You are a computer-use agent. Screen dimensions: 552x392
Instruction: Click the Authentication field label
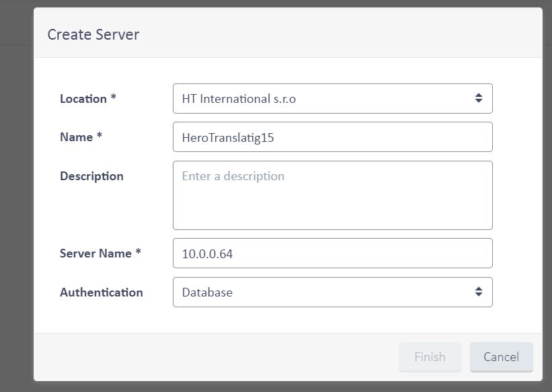(102, 292)
